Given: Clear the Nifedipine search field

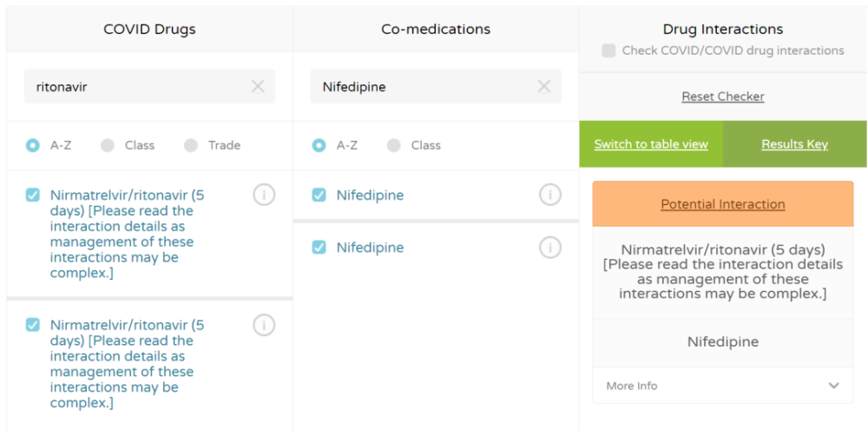Looking at the screenshot, I should pos(544,86).
